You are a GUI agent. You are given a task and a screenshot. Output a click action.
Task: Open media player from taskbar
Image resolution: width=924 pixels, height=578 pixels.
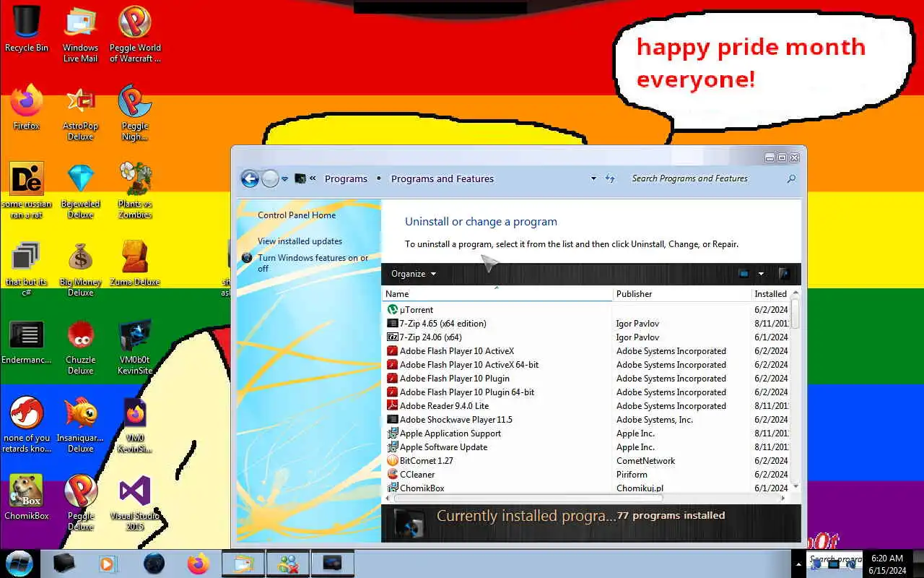[x=108, y=563]
